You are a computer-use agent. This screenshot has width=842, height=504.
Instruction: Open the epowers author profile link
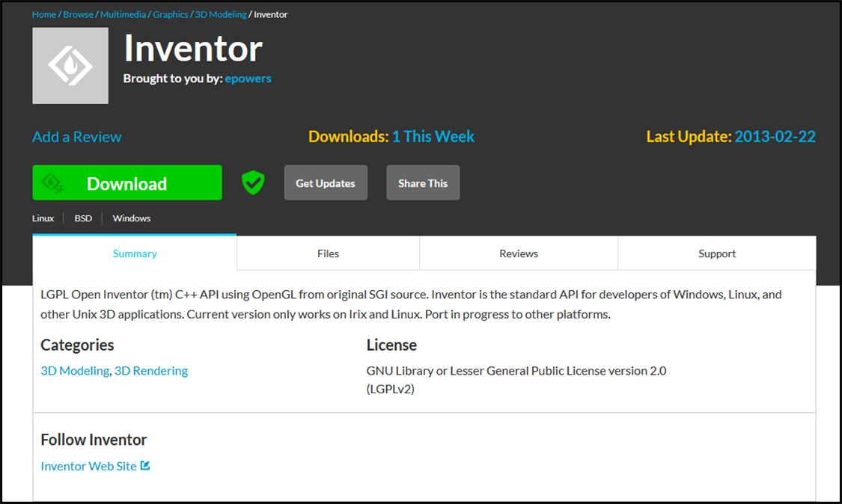tap(248, 79)
